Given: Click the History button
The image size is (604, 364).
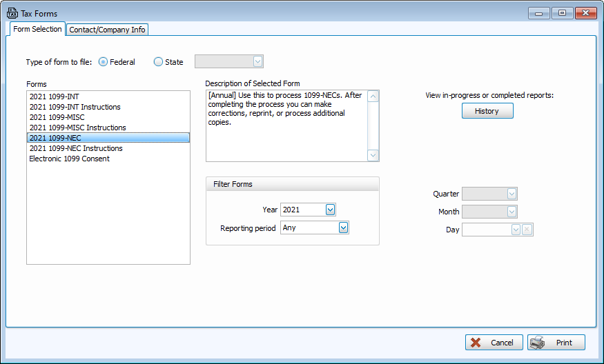Looking at the screenshot, I should click(487, 111).
